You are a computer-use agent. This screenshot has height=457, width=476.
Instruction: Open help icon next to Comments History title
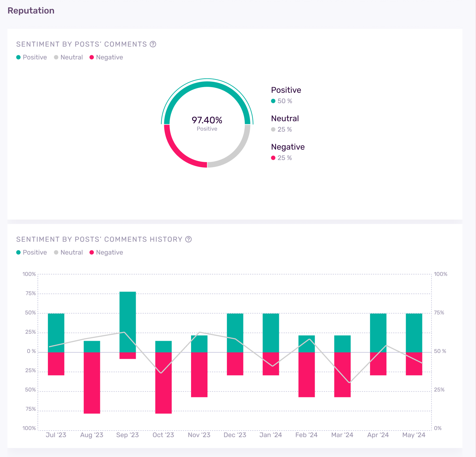pyautogui.click(x=188, y=239)
